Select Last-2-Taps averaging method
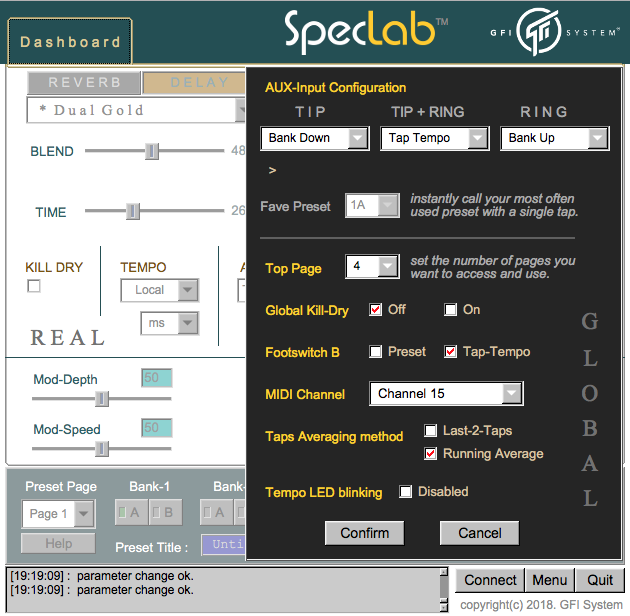630x616 pixels. (431, 431)
